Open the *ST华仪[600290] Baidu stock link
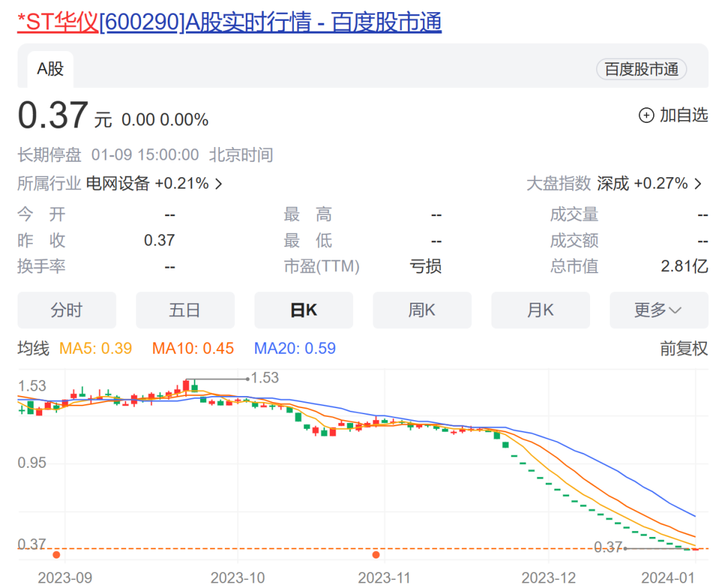Screen dimensions: 725x588 230,21
